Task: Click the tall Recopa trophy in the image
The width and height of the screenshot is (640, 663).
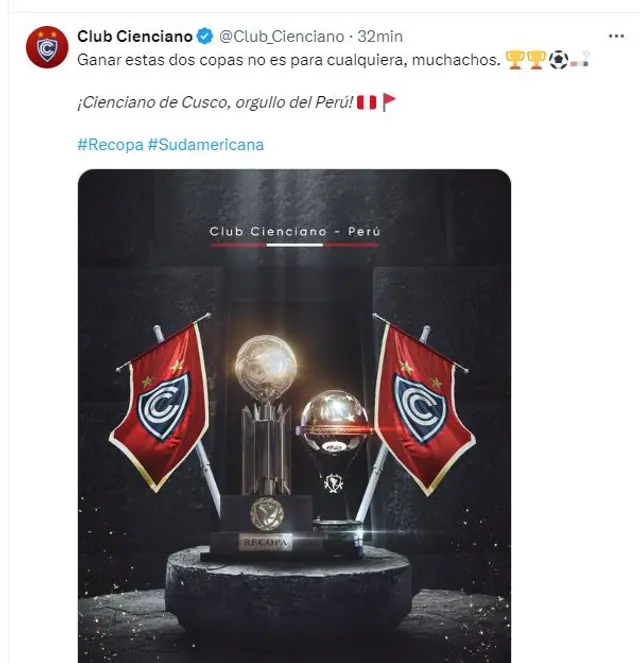Action: [x=266, y=420]
